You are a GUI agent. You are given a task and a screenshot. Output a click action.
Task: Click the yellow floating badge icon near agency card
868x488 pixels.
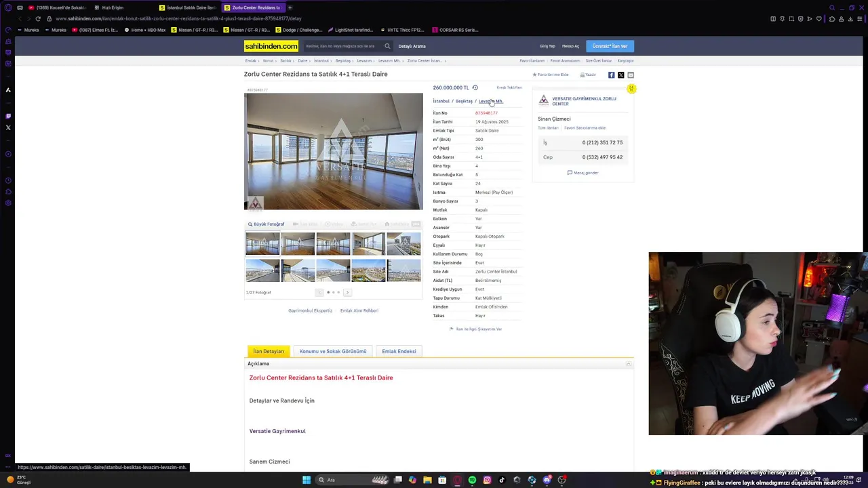[631, 89]
